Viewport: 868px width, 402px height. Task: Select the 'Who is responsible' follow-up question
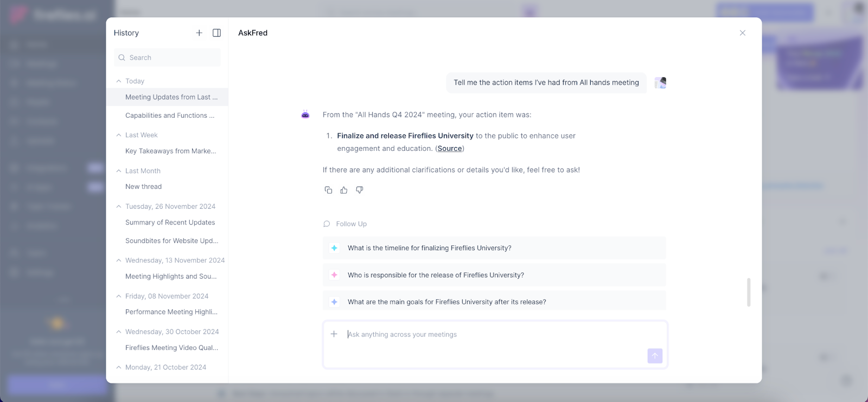coord(436,275)
